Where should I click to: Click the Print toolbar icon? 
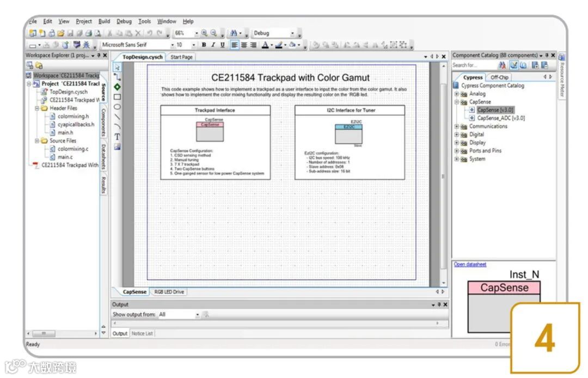click(89, 33)
